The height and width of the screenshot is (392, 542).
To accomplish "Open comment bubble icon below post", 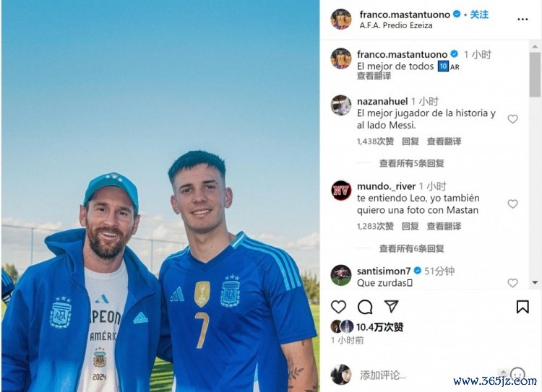I will (365, 307).
